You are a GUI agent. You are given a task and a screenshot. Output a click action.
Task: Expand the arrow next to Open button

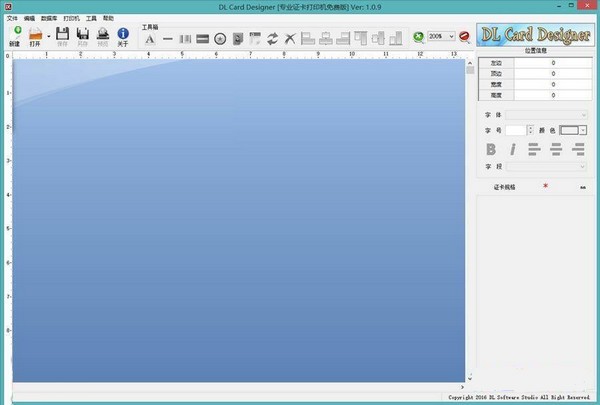[49, 36]
